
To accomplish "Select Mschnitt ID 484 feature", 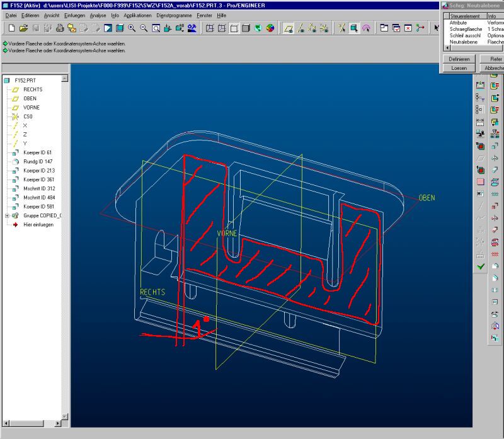I will click(39, 197).
